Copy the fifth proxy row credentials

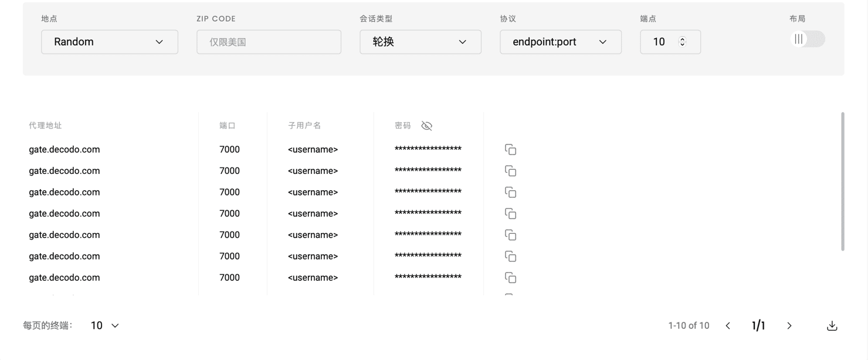click(x=510, y=235)
